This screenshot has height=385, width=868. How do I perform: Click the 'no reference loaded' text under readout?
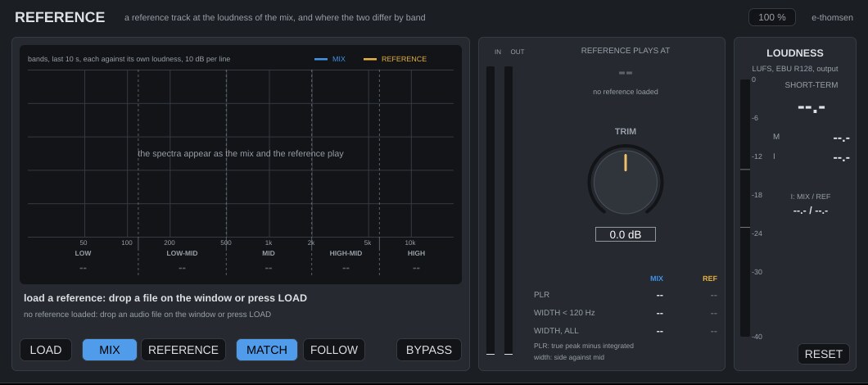[626, 92]
